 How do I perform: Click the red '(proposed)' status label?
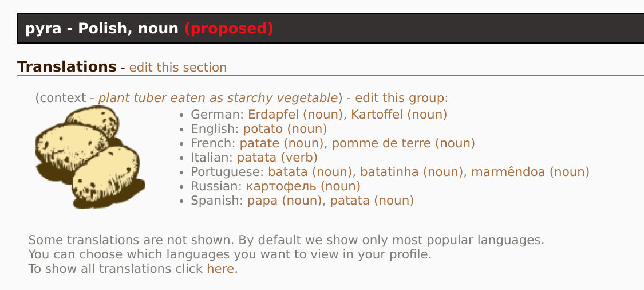[228, 28]
